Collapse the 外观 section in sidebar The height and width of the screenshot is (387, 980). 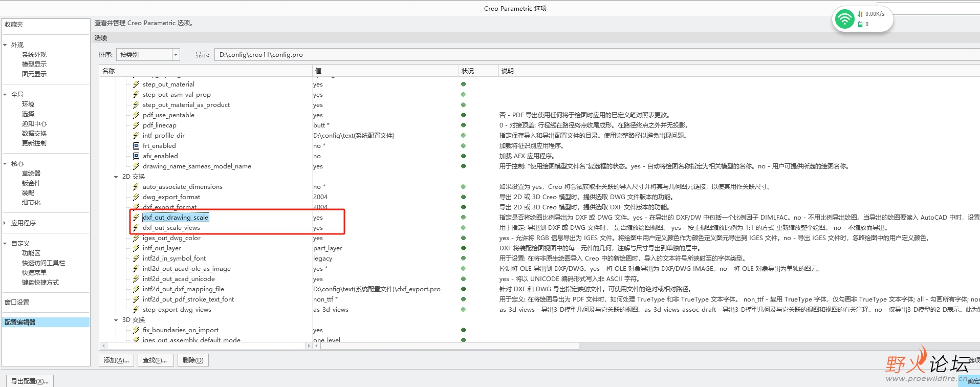pyautogui.click(x=5, y=45)
